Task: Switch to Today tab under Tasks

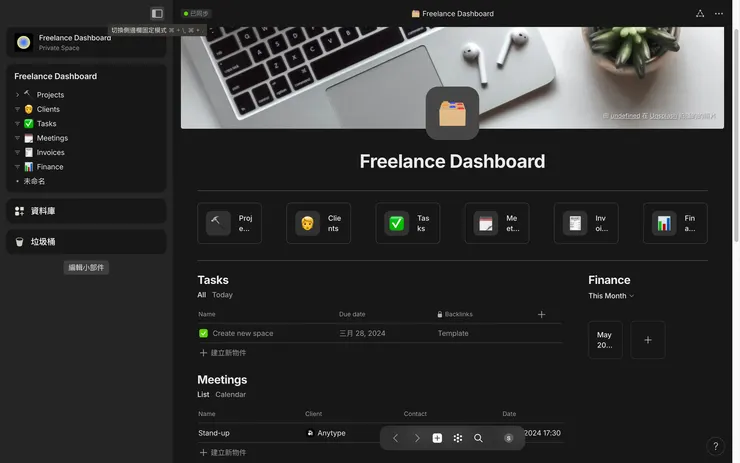Action: coord(222,295)
